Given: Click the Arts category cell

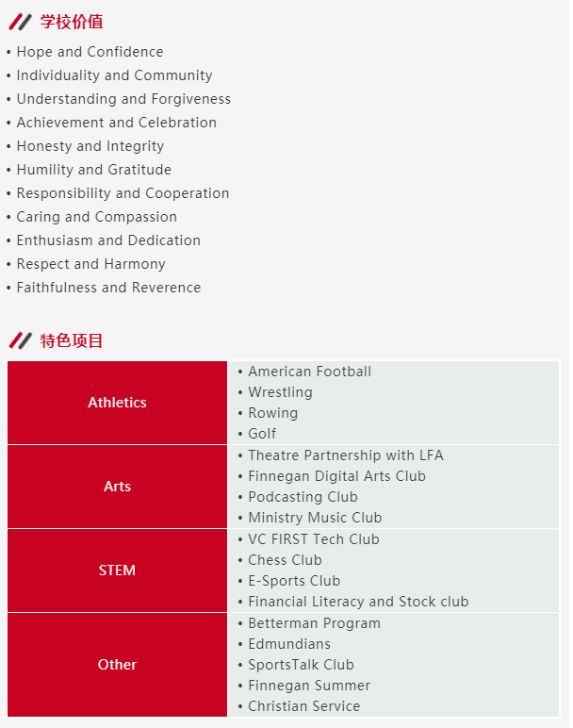Looking at the screenshot, I should 117,487.
